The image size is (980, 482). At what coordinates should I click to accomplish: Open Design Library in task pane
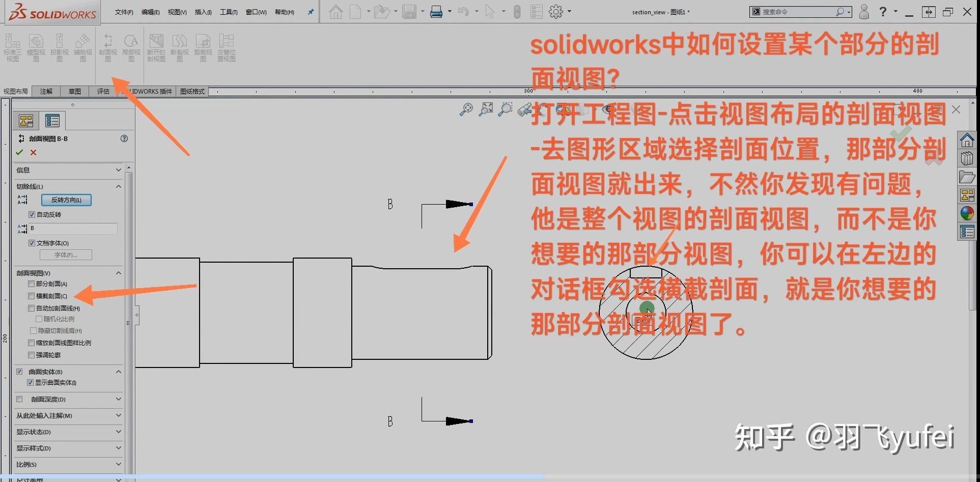(967, 159)
